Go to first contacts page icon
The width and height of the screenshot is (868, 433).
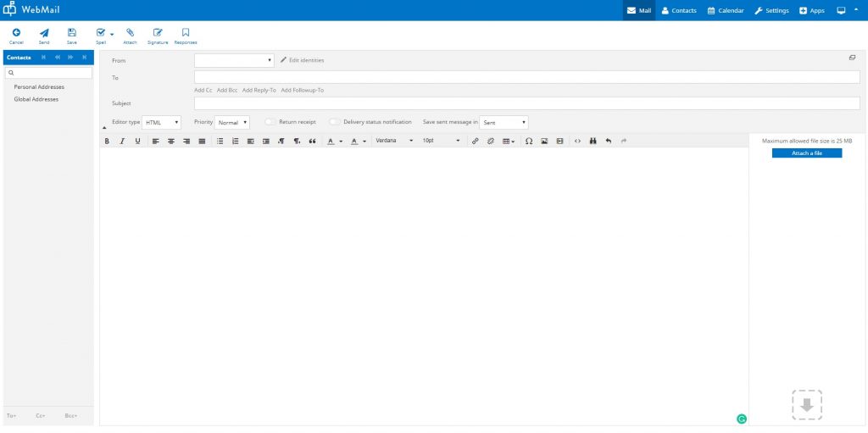(44, 57)
